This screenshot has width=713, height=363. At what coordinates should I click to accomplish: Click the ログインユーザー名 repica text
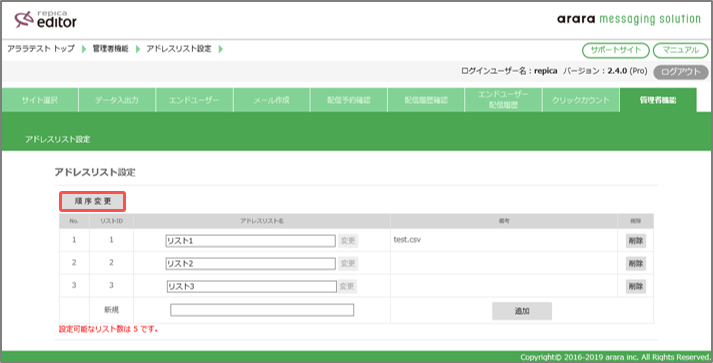click(x=509, y=71)
